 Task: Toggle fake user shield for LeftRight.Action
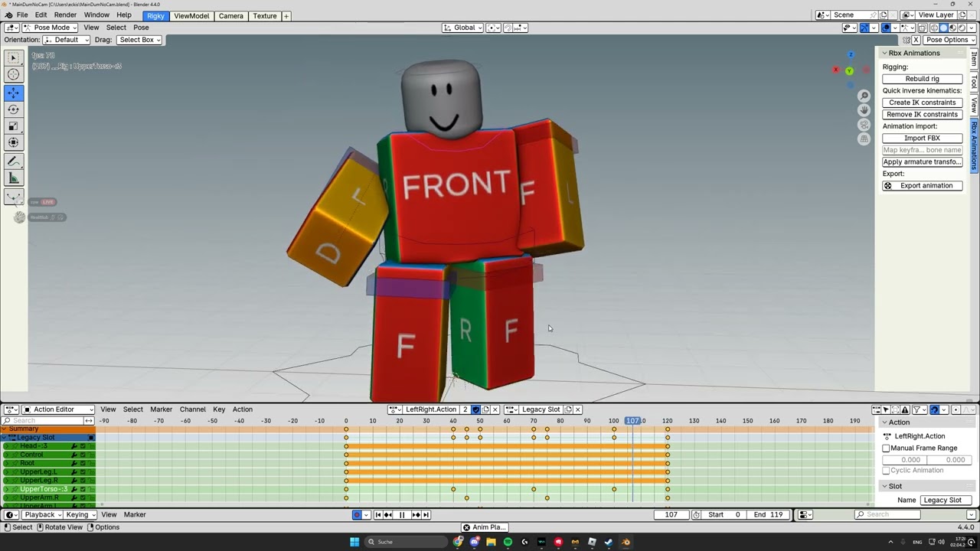(x=475, y=409)
